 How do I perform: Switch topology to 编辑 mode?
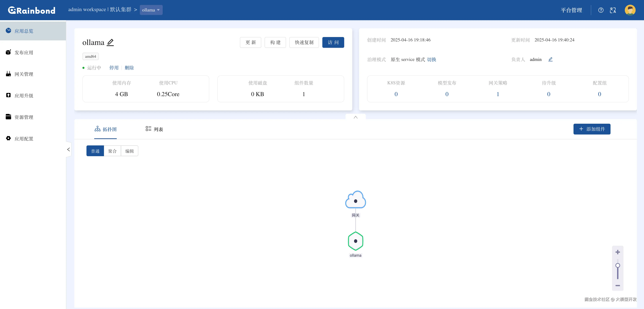coord(130,151)
